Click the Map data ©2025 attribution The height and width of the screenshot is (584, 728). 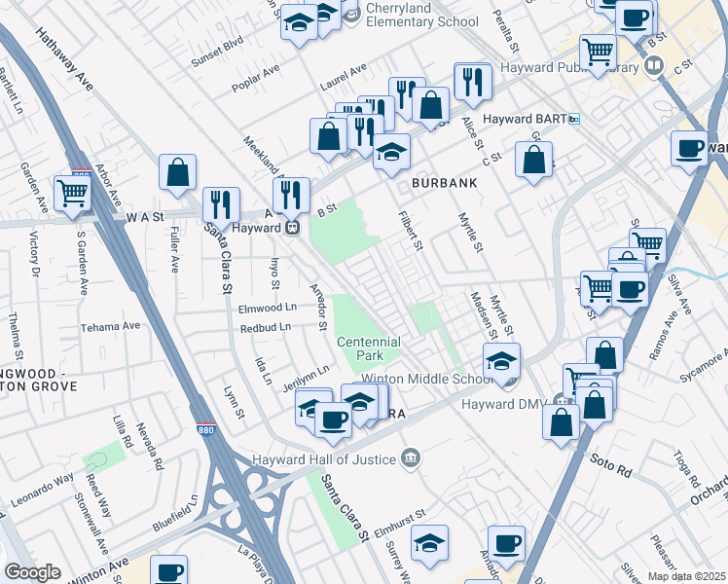(x=687, y=576)
